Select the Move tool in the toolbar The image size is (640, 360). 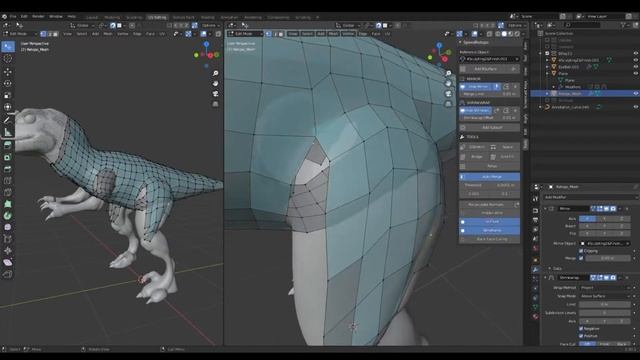pos(8,72)
